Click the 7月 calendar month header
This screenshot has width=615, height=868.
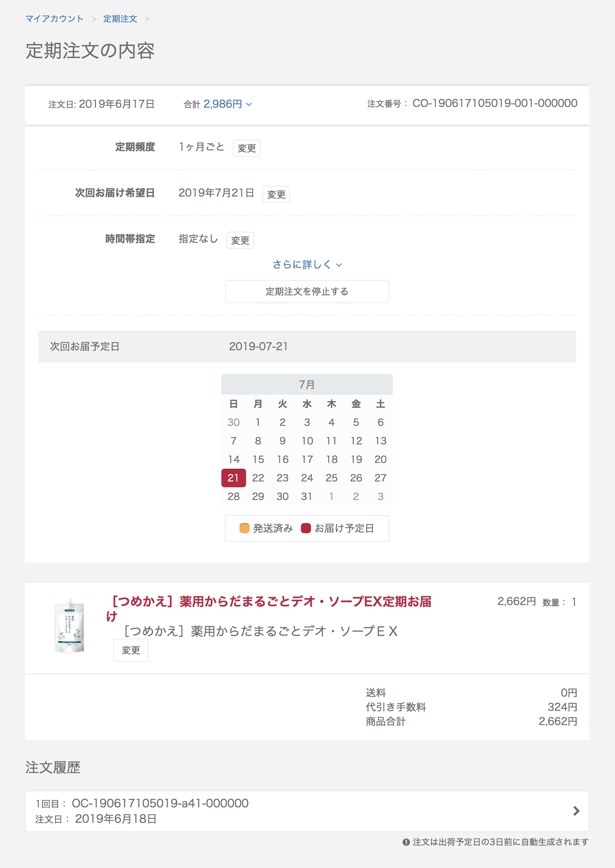pyautogui.click(x=307, y=384)
